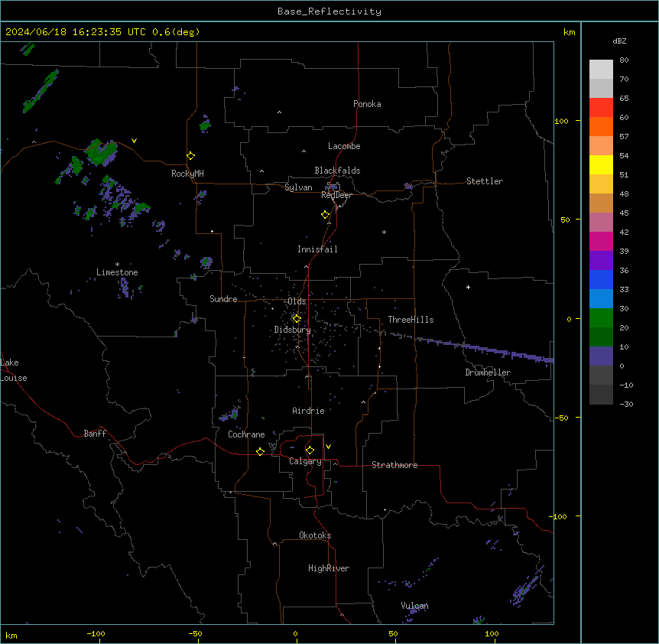Click the Sylvan label
This screenshot has height=644, width=659.
(298, 187)
